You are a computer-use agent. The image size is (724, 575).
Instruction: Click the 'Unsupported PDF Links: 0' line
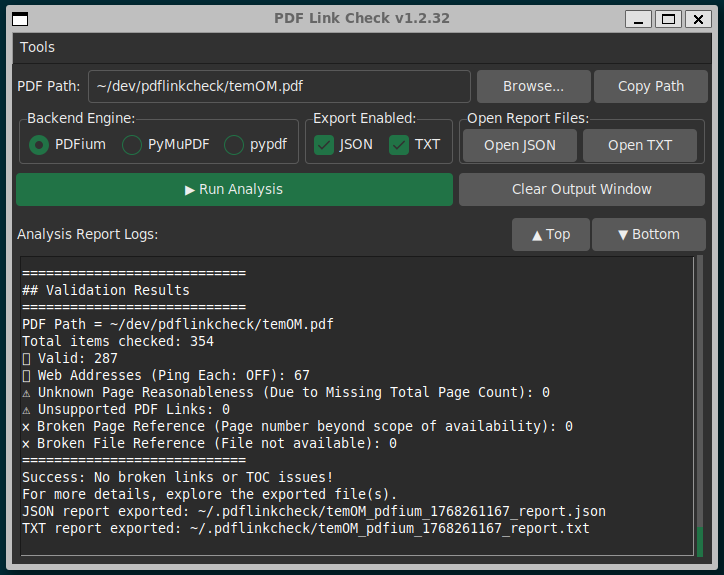pos(126,410)
